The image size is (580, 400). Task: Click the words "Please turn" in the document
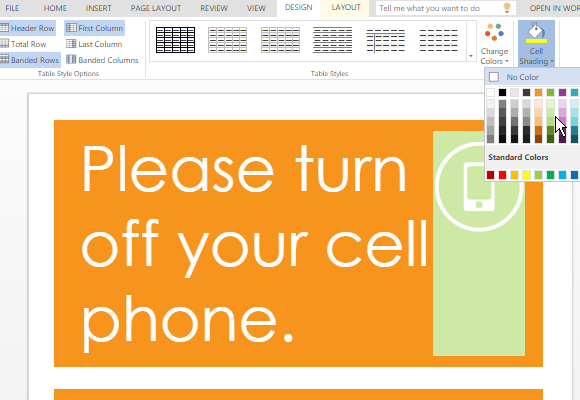[x=244, y=169]
